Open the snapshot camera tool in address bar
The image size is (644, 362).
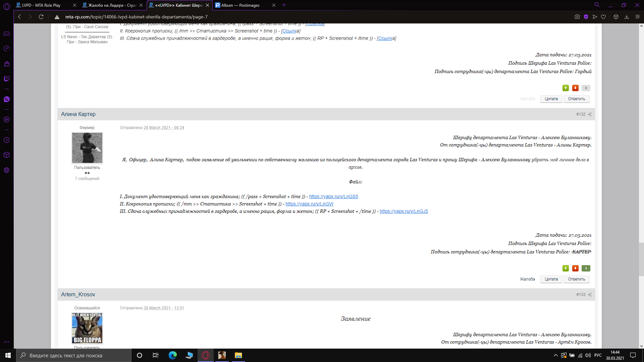click(x=577, y=17)
